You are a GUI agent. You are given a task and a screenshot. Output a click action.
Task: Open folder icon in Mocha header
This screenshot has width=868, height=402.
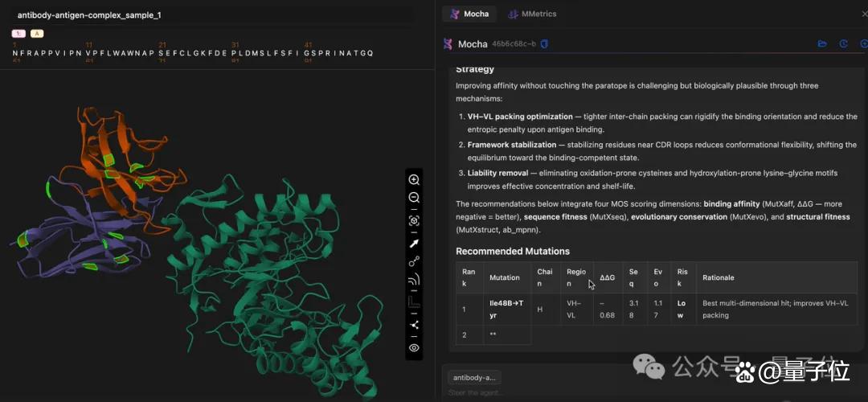(x=822, y=43)
